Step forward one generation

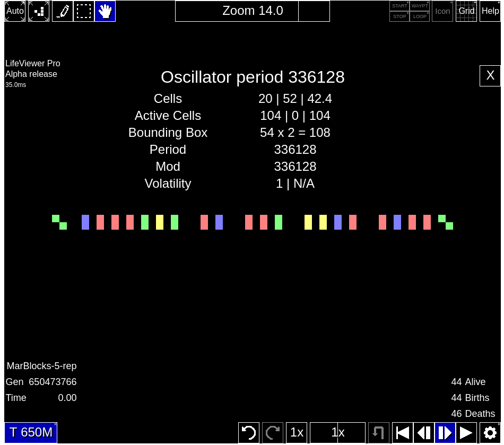pyautogui.click(x=445, y=432)
